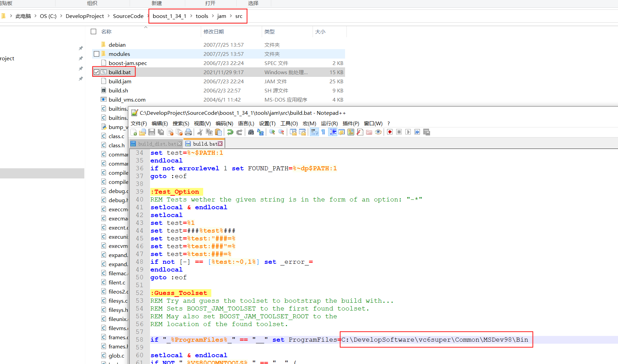
Task: Sort files by 修改日期 column header
Action: 231,31
